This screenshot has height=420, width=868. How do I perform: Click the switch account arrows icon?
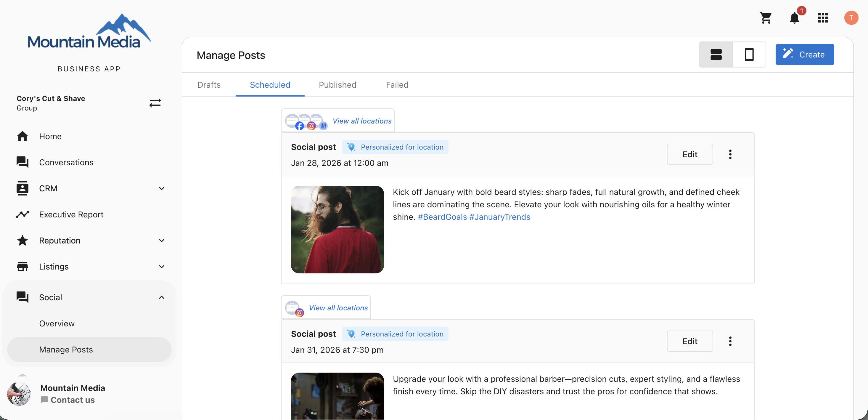(155, 103)
